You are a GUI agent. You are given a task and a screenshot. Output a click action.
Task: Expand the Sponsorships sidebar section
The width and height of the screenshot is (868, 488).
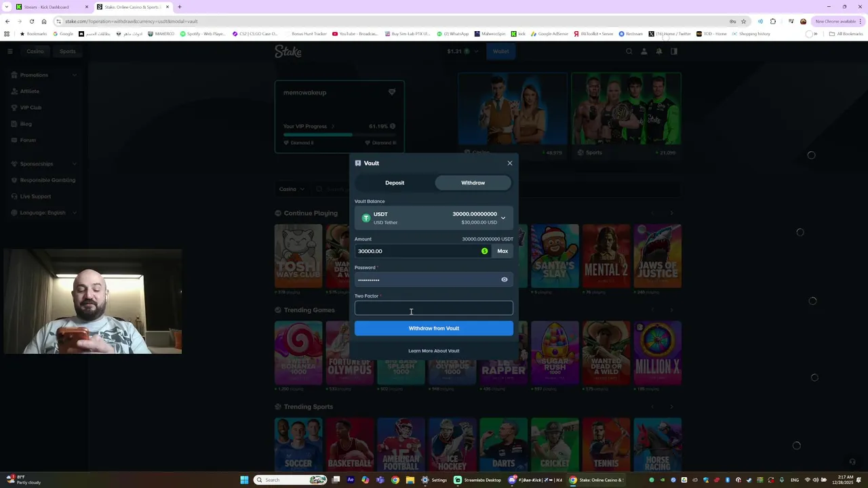pos(44,163)
